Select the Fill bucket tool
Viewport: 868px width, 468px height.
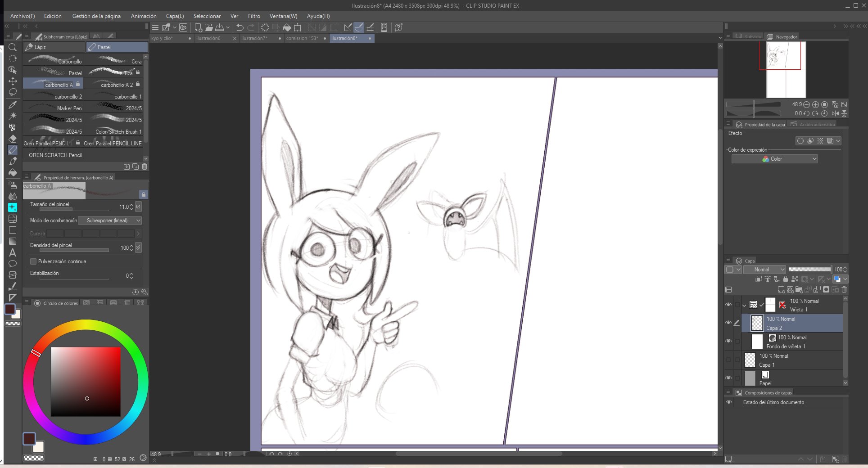coord(13,173)
